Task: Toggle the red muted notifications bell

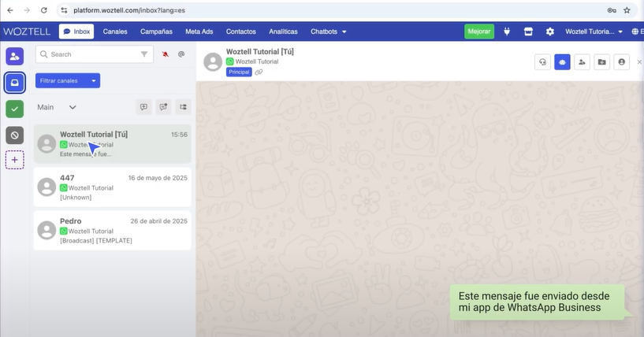Action: click(x=165, y=54)
